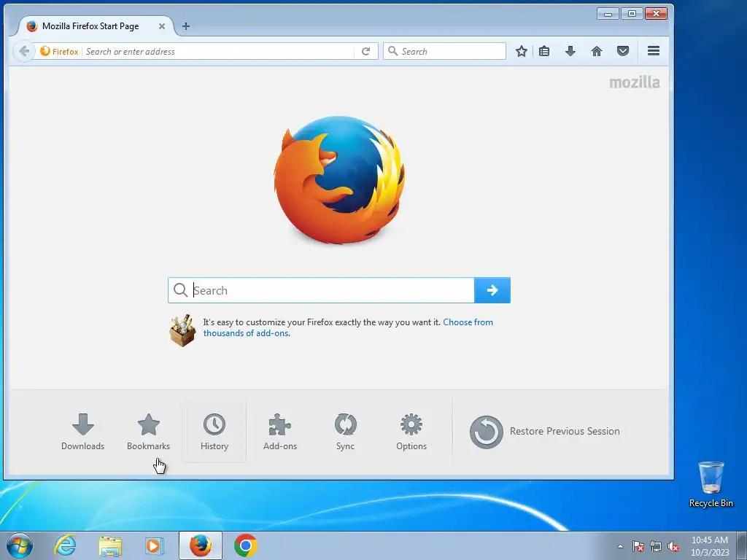Click the add-ons toolbox image
Screen dimensions: 747x560
182,330
